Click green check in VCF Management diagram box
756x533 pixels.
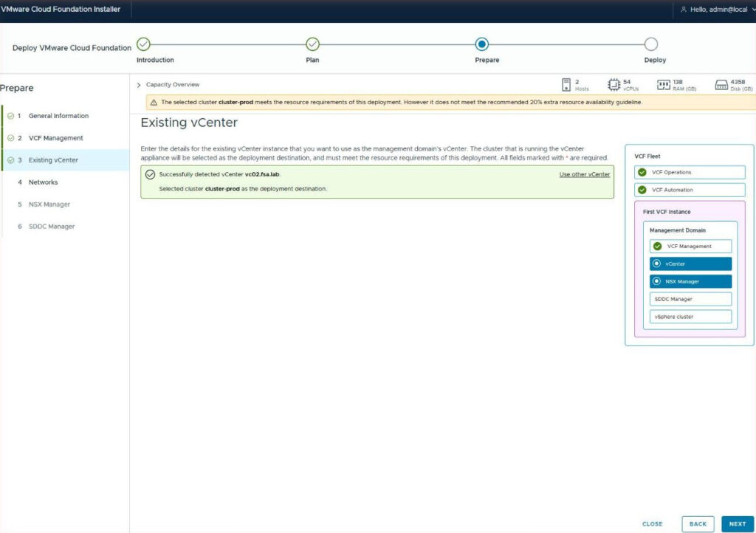coord(657,247)
